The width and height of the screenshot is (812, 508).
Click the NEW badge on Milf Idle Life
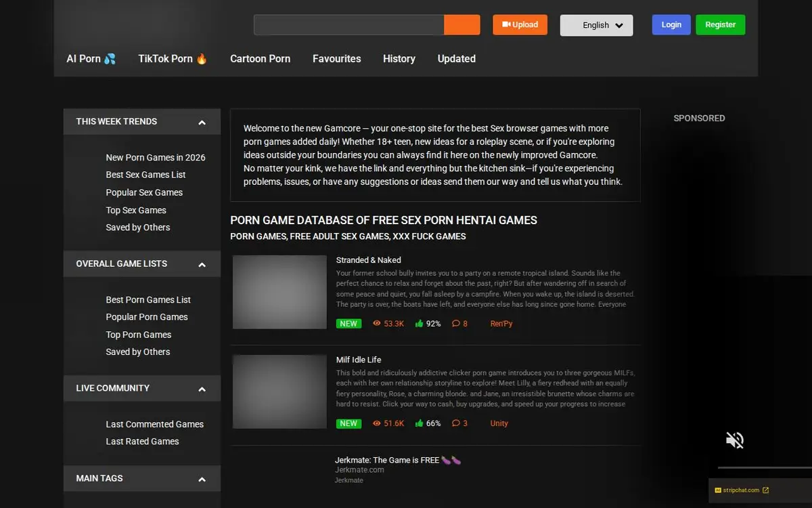point(348,423)
